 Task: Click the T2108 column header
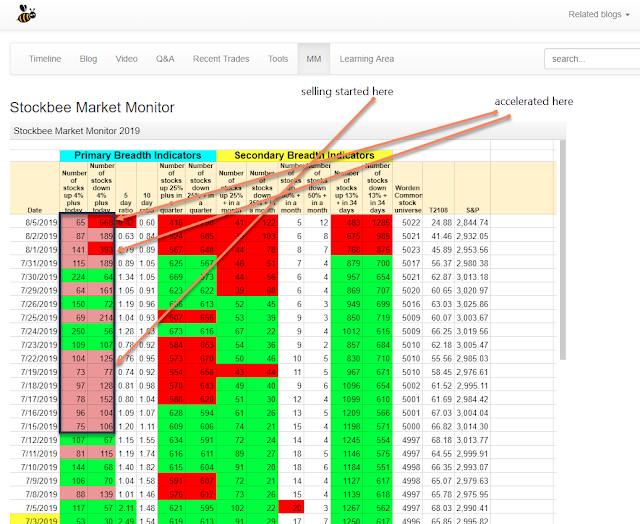point(438,210)
